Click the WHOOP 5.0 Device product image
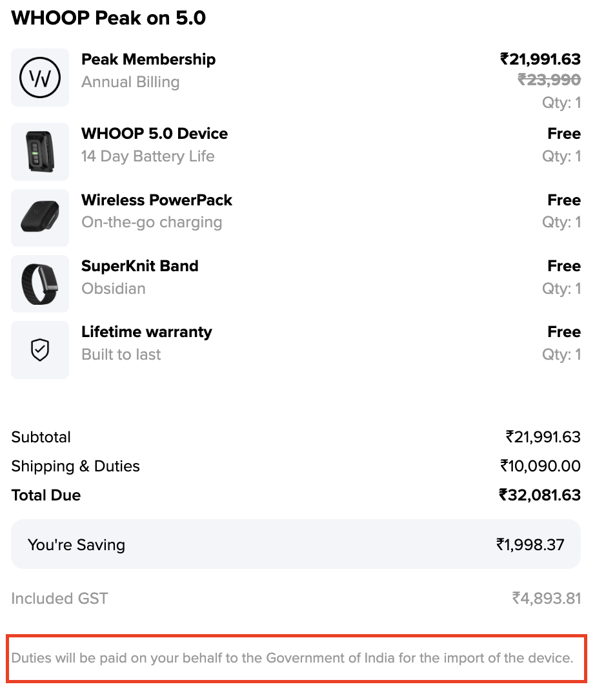 [x=40, y=152]
